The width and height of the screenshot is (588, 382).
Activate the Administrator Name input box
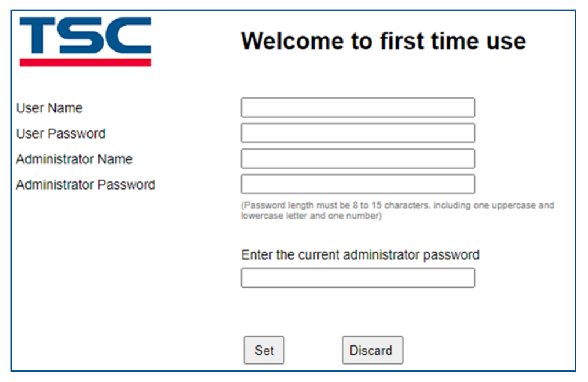[357, 159]
